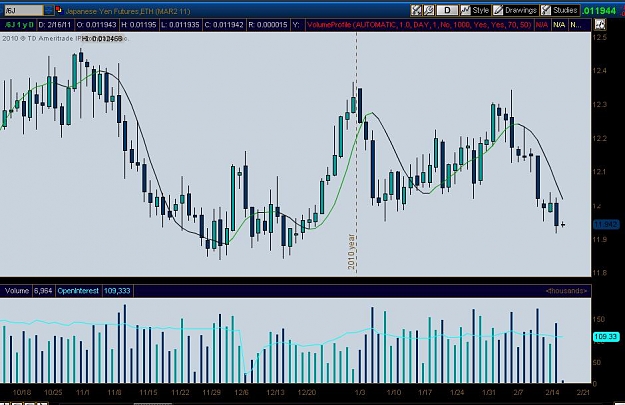The width and height of the screenshot is (625, 405).
Task: Click the 11/15 date axis label
Action: 148,392
